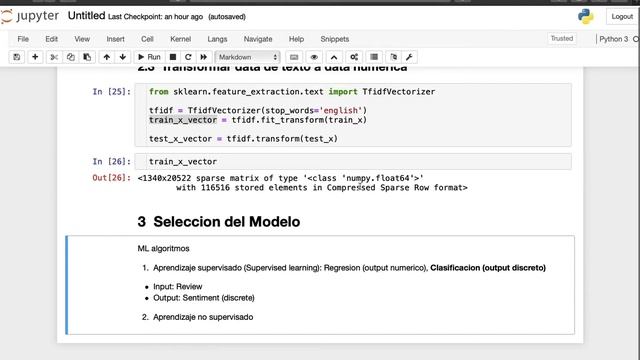Image resolution: width=640 pixels, height=360 pixels.
Task: Toggle table of contents list icon
Action: point(374,57)
